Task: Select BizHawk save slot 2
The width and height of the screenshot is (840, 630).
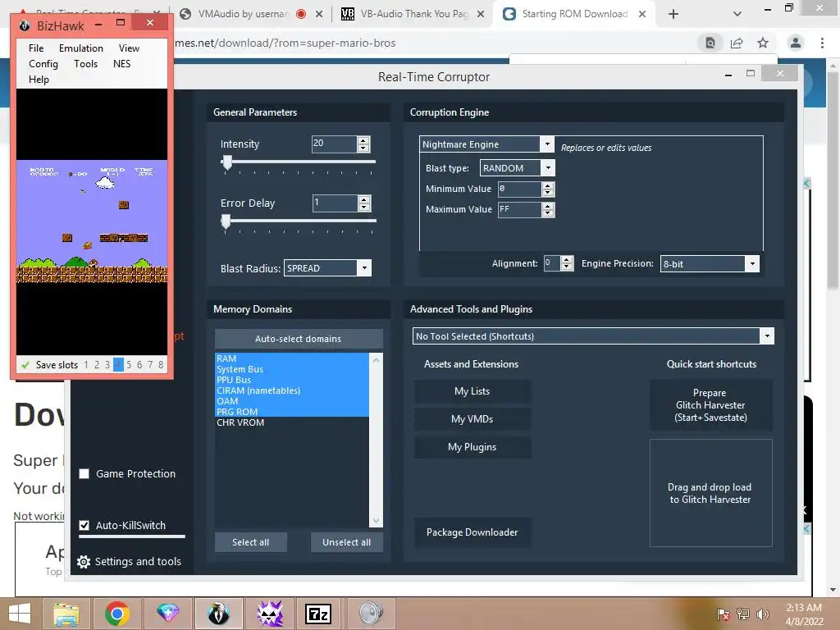Action: [x=97, y=365]
